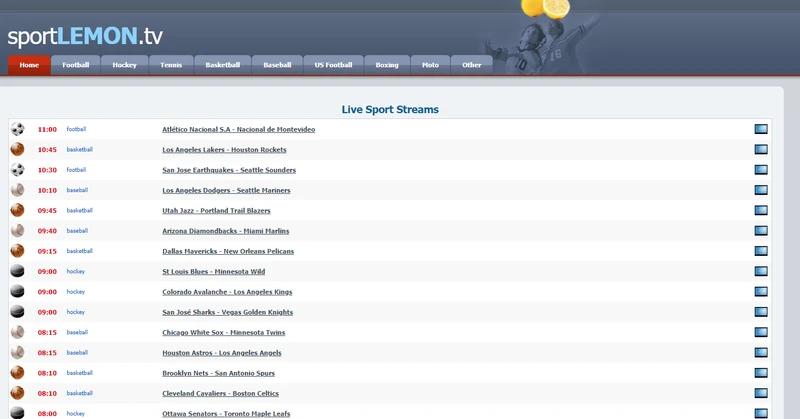The image size is (800, 419).
Task: Open the Football tab
Action: 76,65
